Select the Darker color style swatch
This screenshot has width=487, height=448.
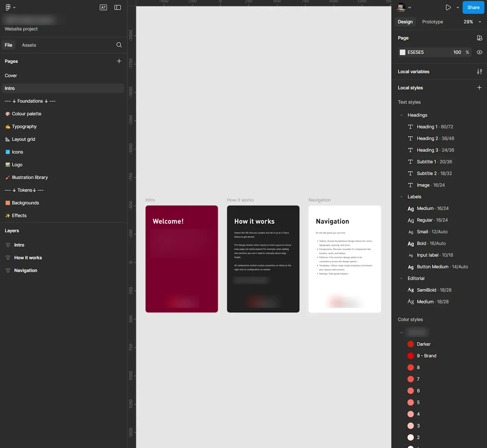point(410,344)
